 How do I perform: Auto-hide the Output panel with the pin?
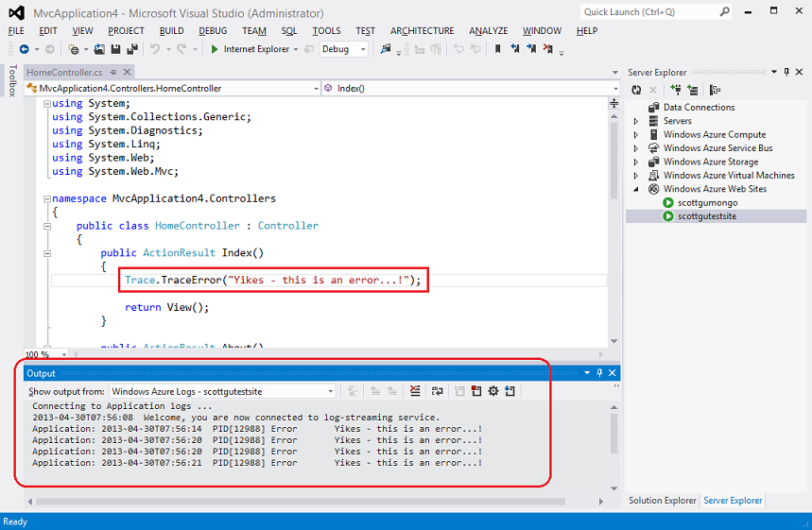(x=599, y=373)
